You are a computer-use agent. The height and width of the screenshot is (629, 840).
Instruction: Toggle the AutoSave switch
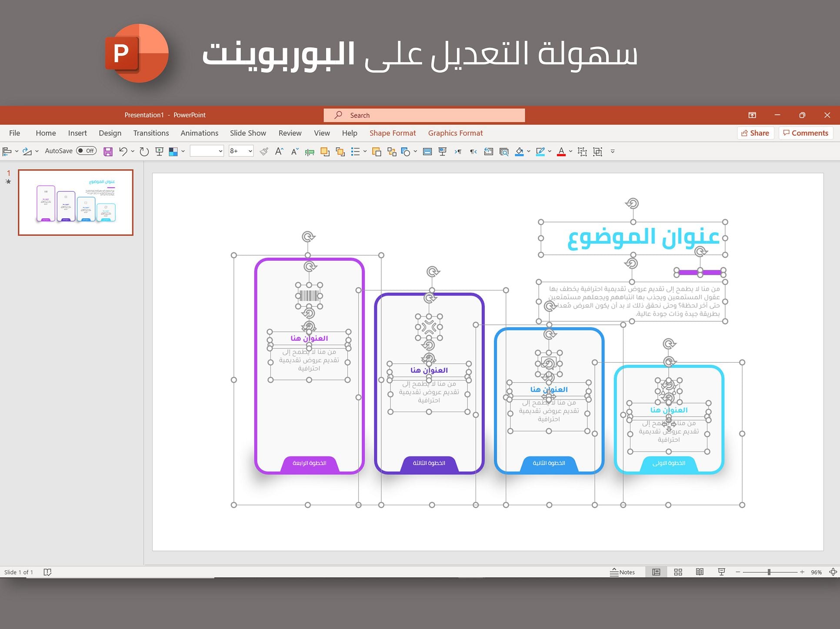pyautogui.click(x=86, y=151)
